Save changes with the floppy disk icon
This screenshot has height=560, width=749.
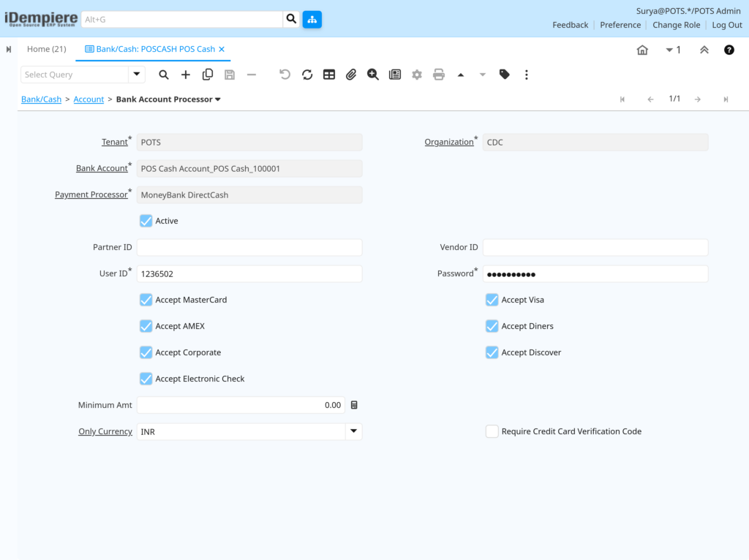pyautogui.click(x=230, y=75)
